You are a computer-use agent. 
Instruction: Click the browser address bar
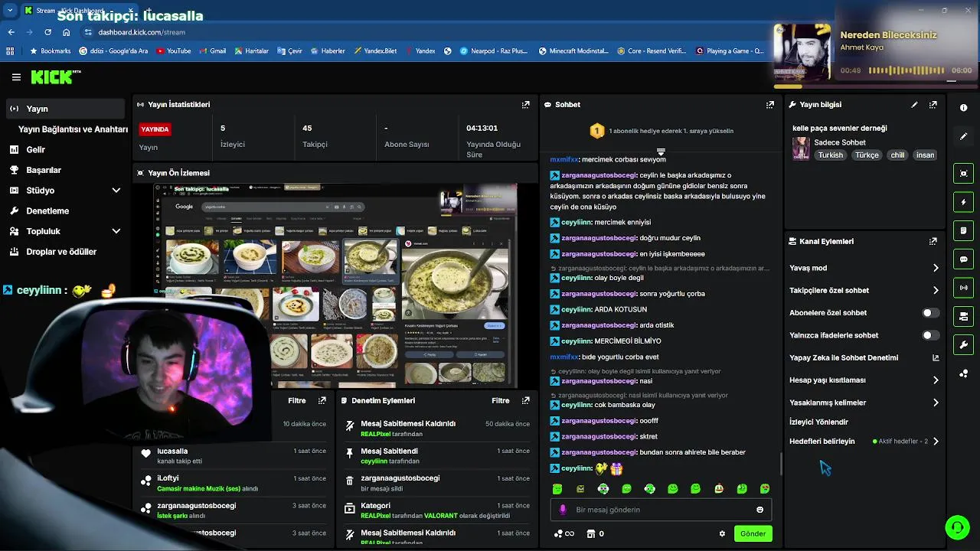pos(429,32)
